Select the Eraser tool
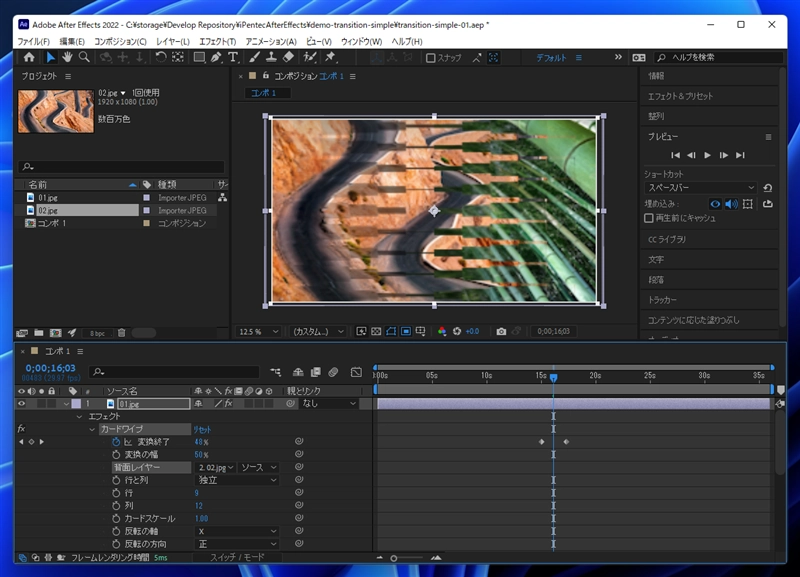 (x=288, y=57)
